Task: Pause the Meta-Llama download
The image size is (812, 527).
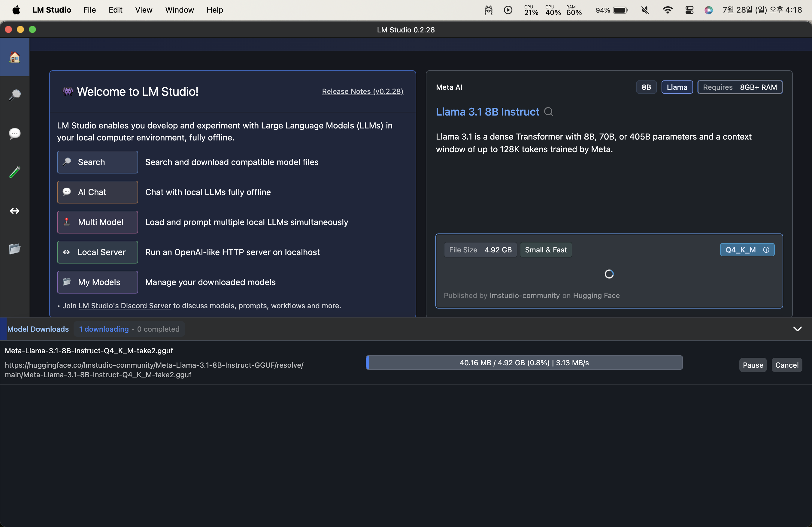Action: point(753,365)
